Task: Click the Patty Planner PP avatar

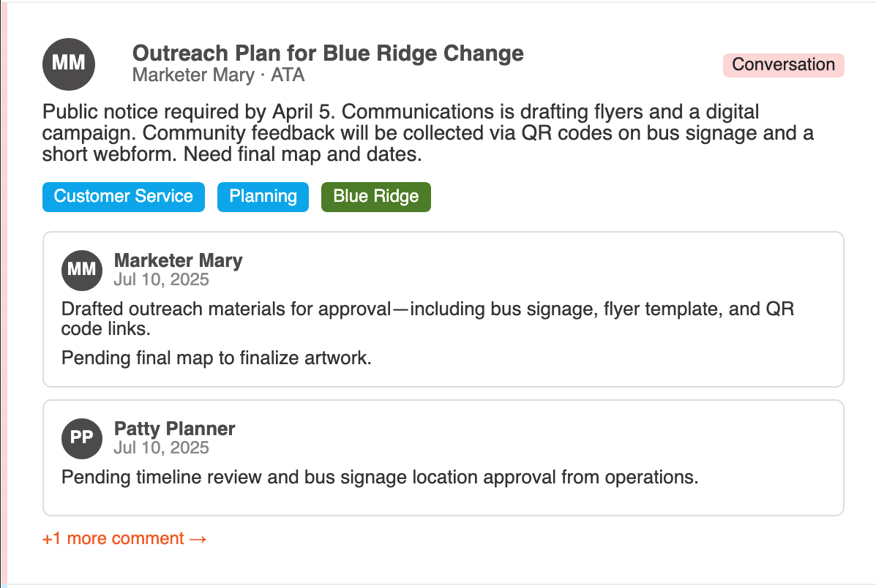Action: [81, 438]
